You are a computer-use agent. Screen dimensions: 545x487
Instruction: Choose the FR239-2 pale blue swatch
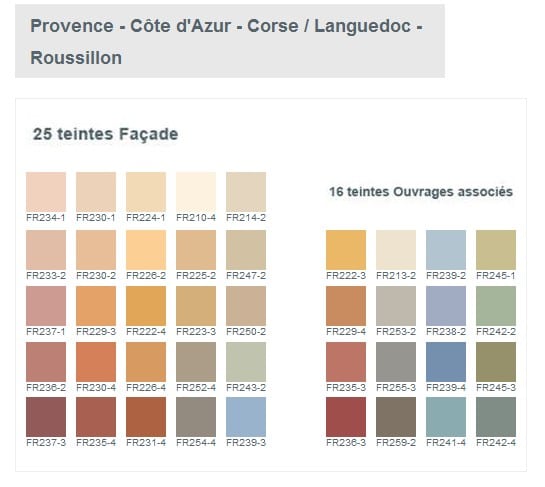[446, 250]
